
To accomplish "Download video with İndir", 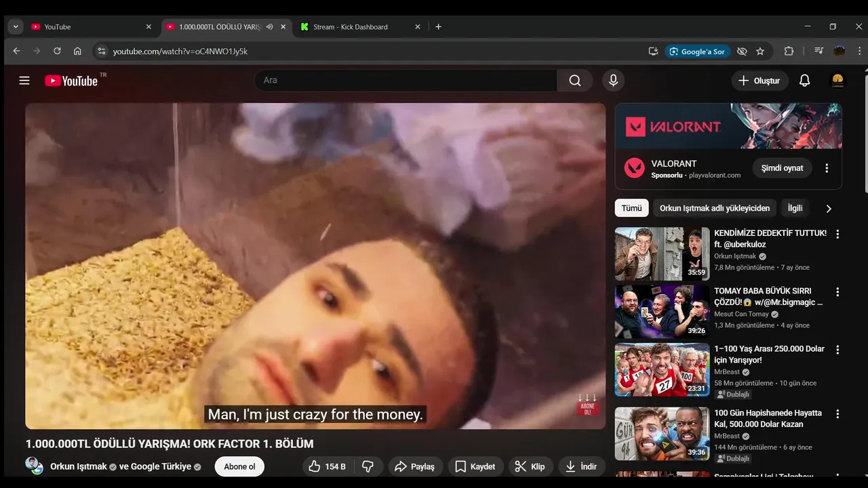I will click(x=582, y=466).
